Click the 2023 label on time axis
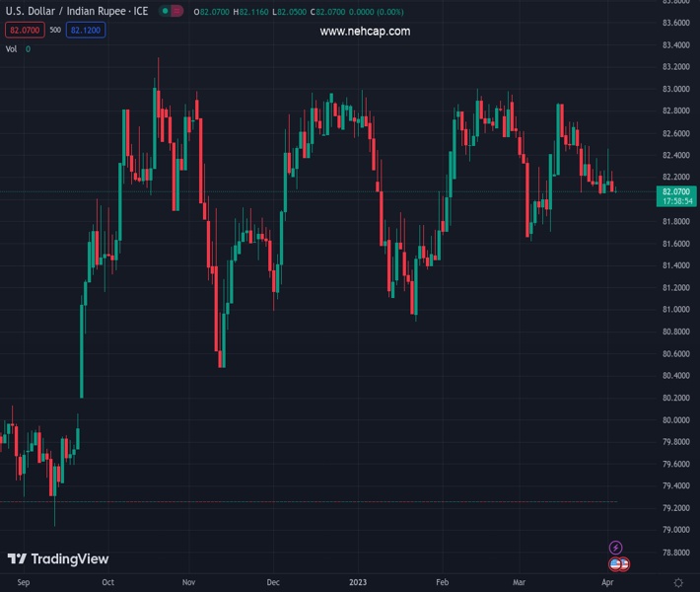The width and height of the screenshot is (700, 592). pyautogui.click(x=358, y=583)
